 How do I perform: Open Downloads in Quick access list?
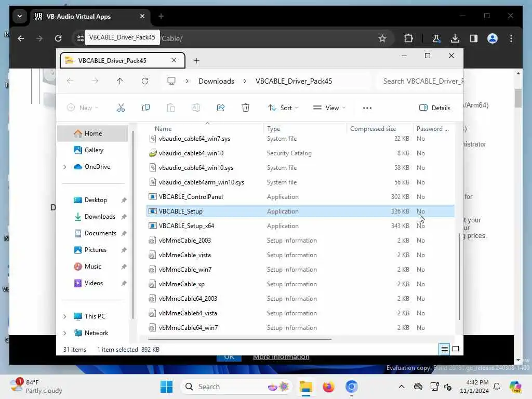coord(100,217)
